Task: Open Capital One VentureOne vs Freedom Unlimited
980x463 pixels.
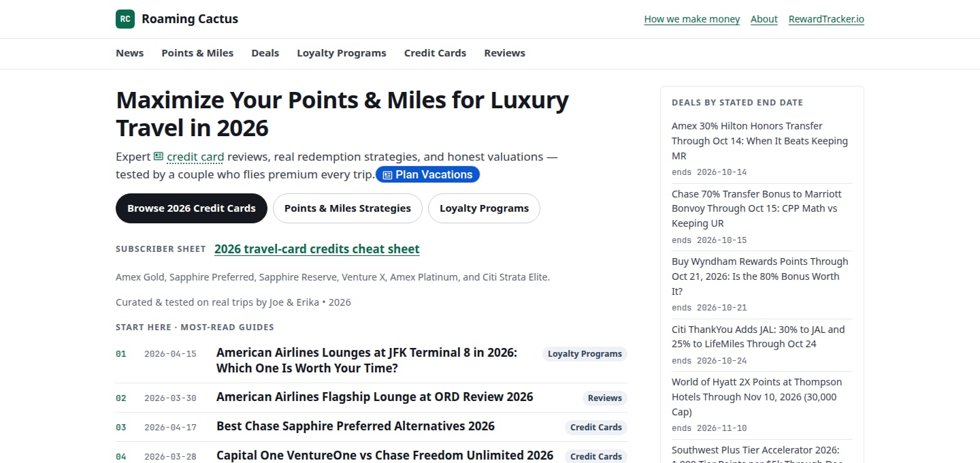Action: pyautogui.click(x=385, y=456)
